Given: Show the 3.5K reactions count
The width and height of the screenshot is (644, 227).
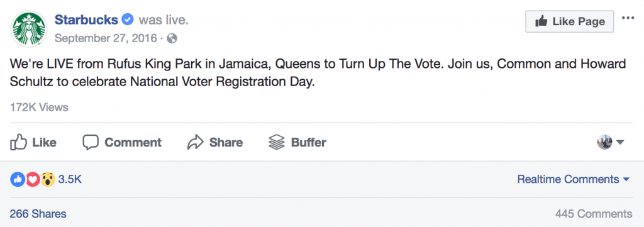Looking at the screenshot, I should 70,179.
